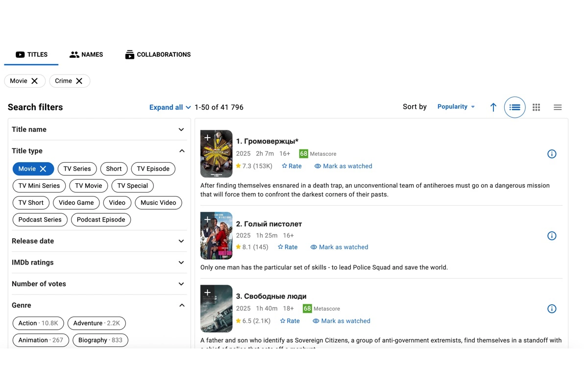This screenshot has width=588, height=392.
Task: Open the Свободные люди poster thumbnail
Action: (x=216, y=309)
